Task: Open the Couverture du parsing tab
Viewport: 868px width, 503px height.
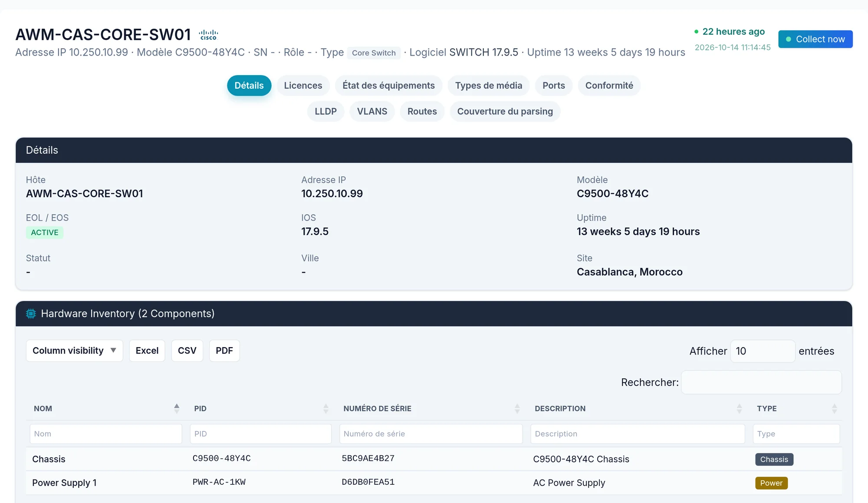Action: 505,112
